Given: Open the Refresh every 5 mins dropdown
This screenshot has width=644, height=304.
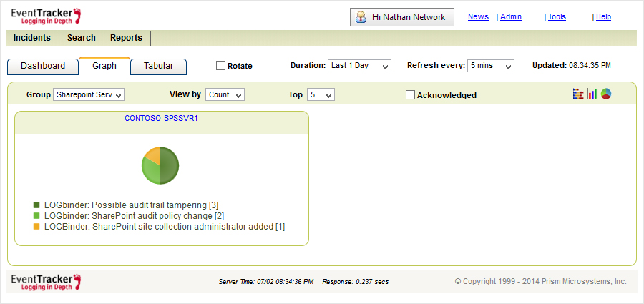Looking at the screenshot, I should pos(490,66).
